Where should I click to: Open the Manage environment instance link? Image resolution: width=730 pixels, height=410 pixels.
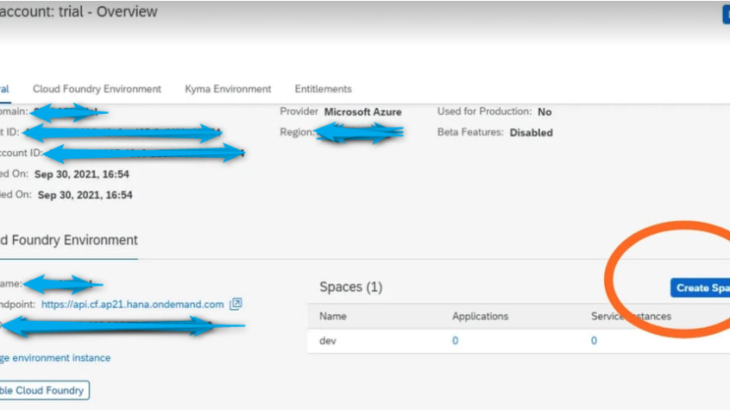[x=55, y=357]
